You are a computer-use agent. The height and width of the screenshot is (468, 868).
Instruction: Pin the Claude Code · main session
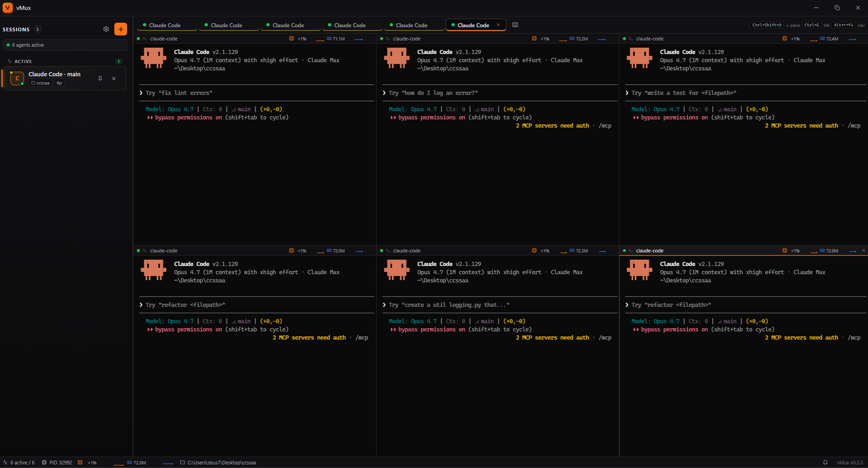click(x=100, y=79)
